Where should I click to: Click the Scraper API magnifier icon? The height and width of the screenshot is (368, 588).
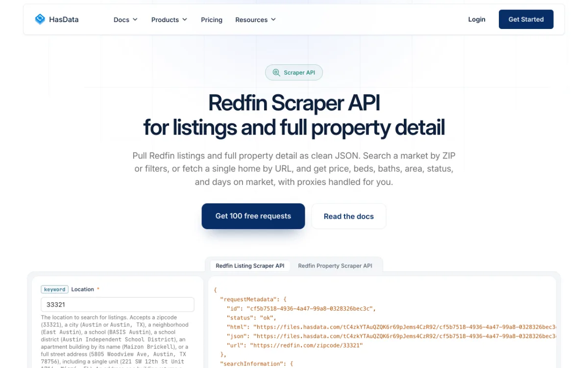pos(276,73)
